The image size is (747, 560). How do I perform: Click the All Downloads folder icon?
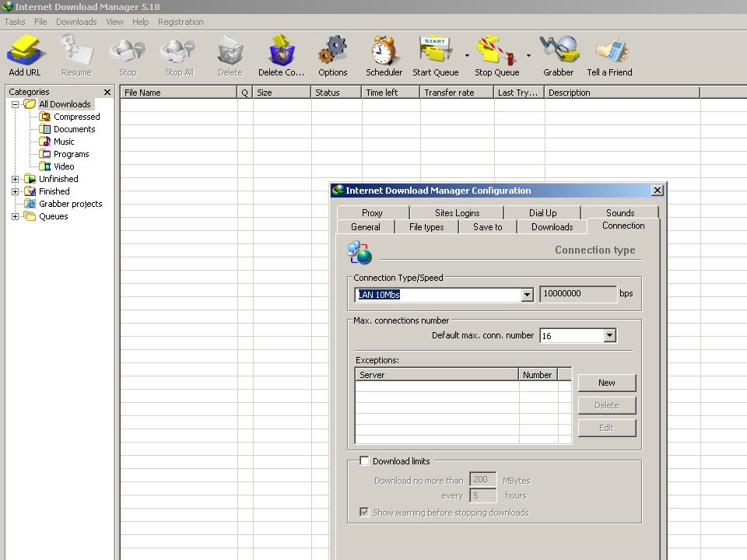[x=30, y=103]
